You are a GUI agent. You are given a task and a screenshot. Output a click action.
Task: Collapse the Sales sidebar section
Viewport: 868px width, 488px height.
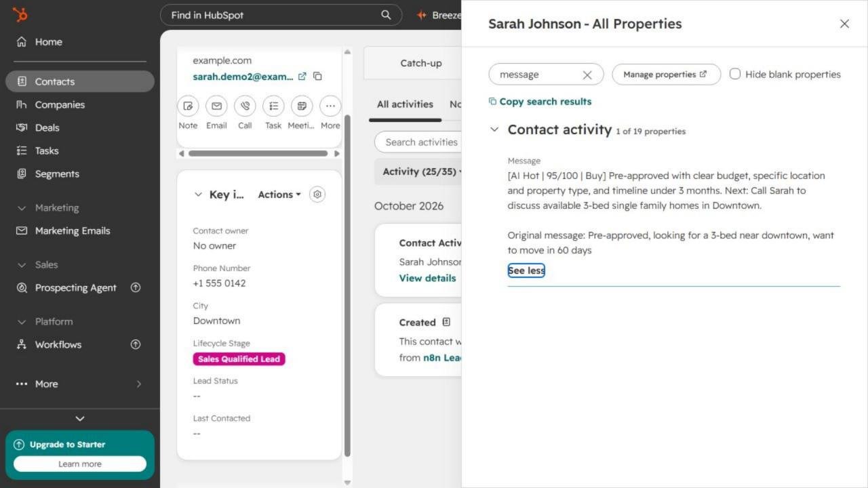pos(22,265)
